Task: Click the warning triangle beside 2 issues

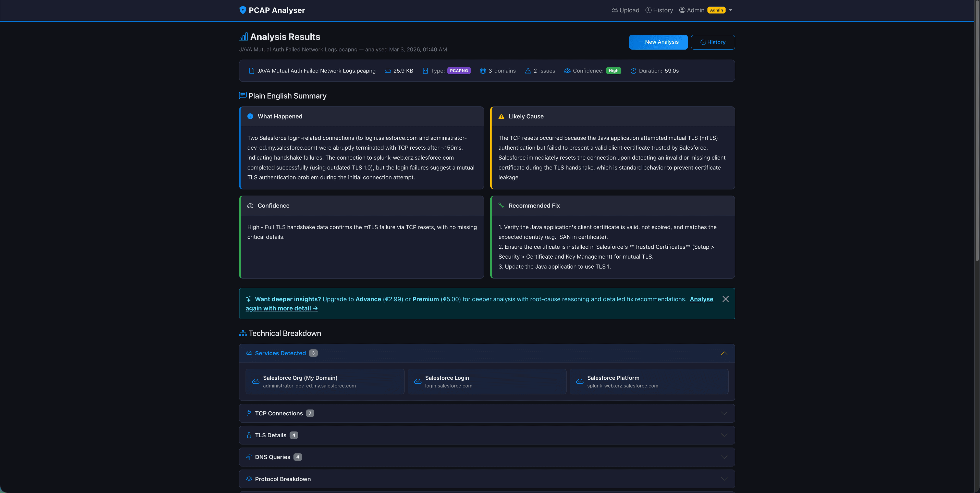Action: click(x=527, y=70)
